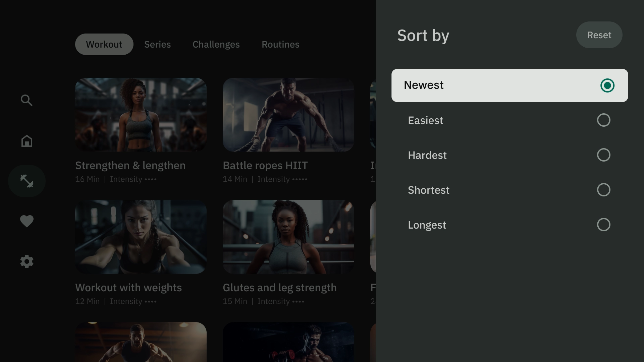Switch to the Series tab
The width and height of the screenshot is (644, 362).
click(x=157, y=44)
